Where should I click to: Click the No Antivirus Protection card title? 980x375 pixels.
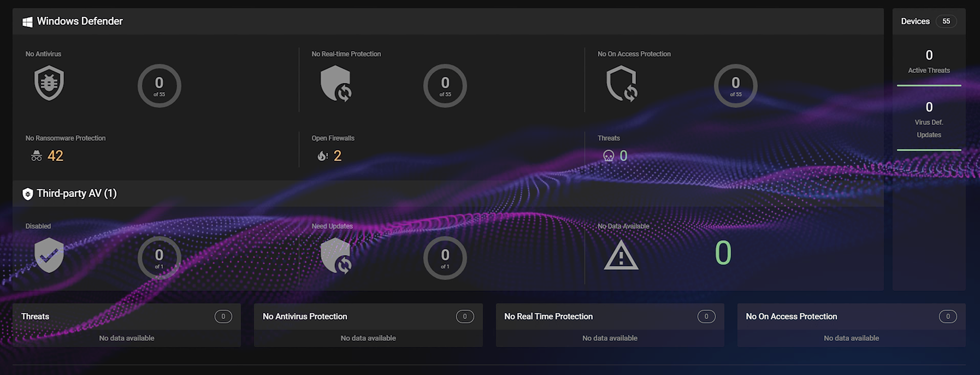pyautogui.click(x=305, y=317)
